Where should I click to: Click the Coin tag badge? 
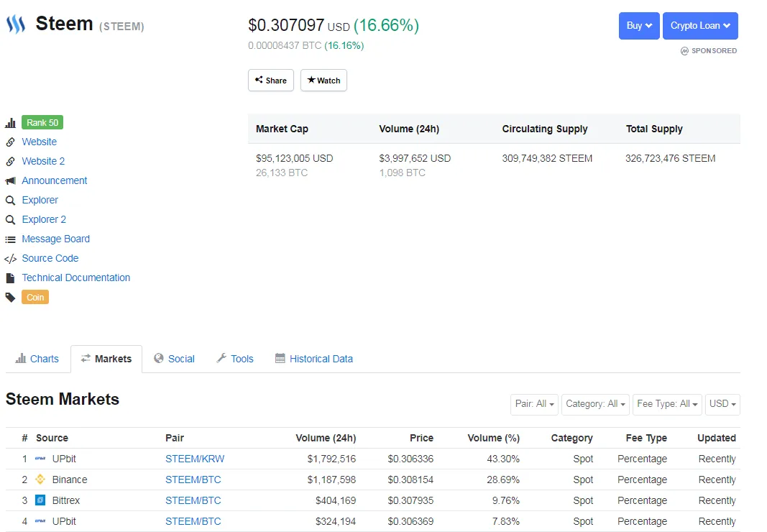pyautogui.click(x=35, y=297)
